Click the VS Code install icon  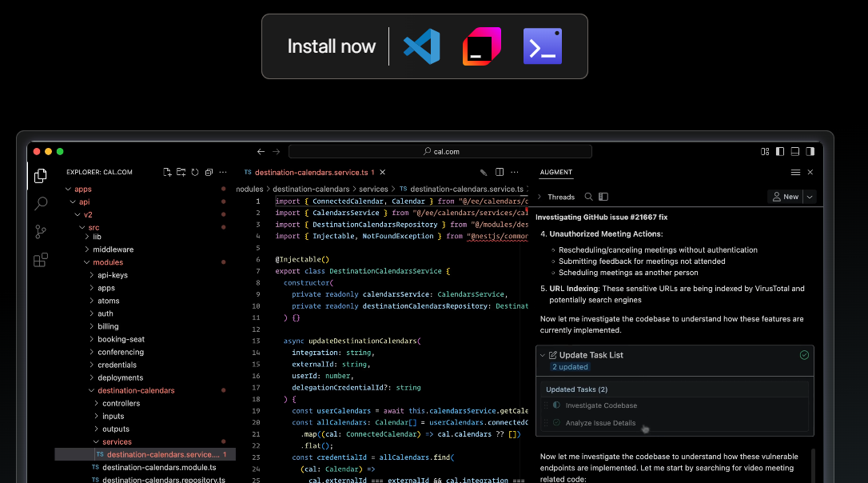(x=421, y=46)
